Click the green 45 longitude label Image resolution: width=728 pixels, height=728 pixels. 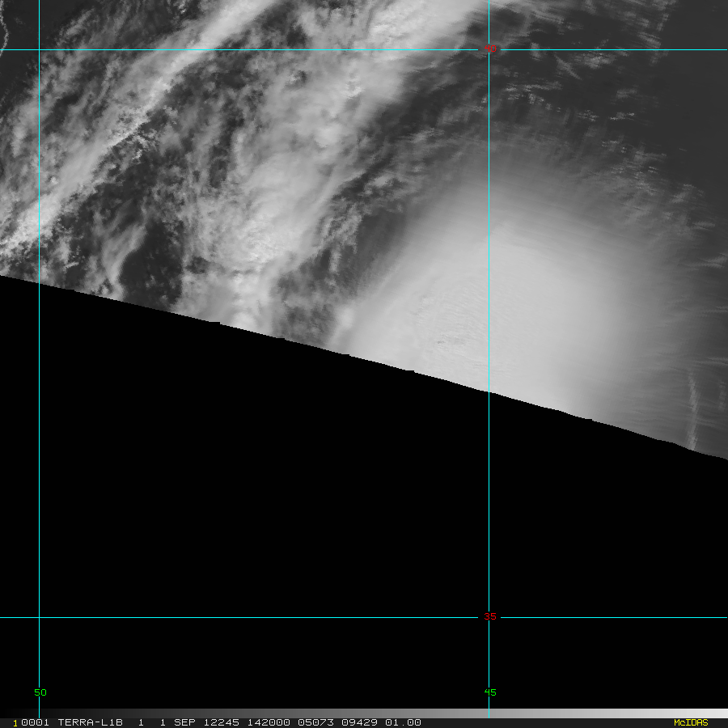click(x=490, y=692)
